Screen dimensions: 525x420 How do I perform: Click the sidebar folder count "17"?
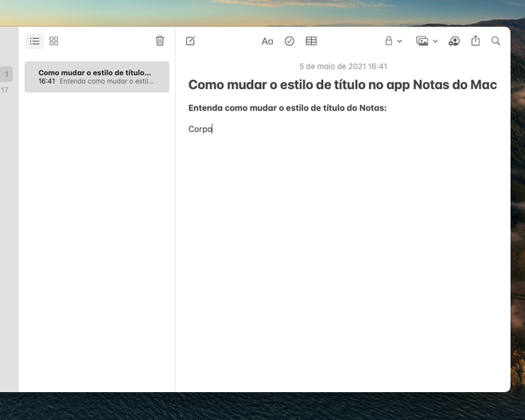click(x=4, y=90)
